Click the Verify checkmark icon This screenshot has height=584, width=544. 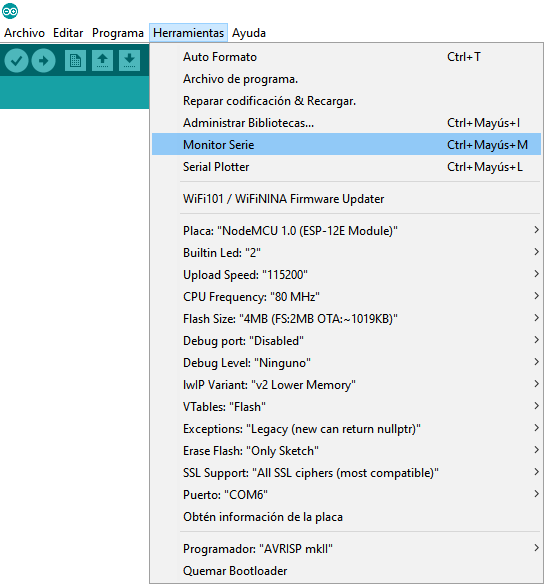pos(16,60)
